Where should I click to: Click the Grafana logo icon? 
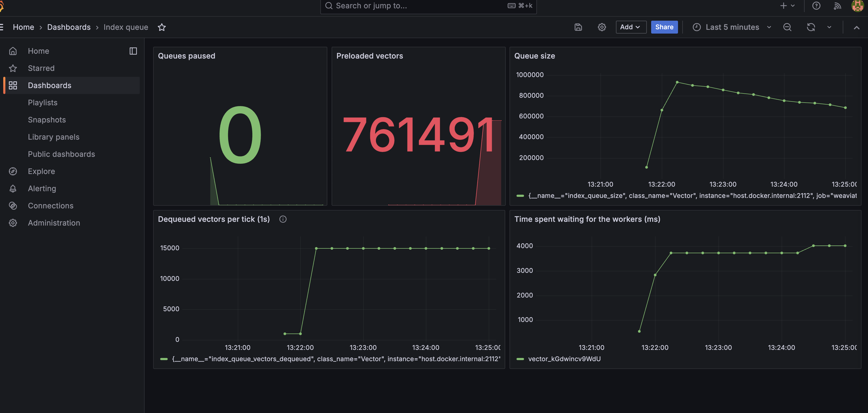[1, 6]
